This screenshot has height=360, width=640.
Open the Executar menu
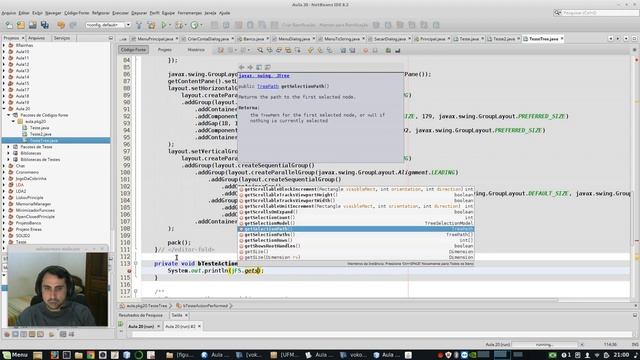[x=120, y=13]
